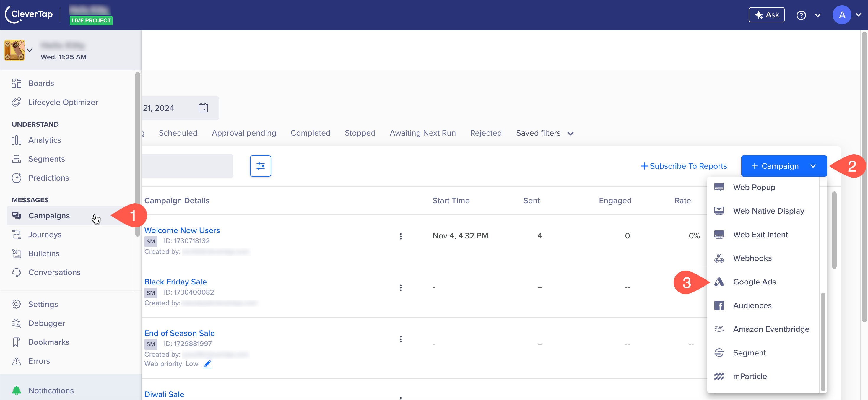
Task: Click the Notifications bell icon
Action: pos(16,390)
